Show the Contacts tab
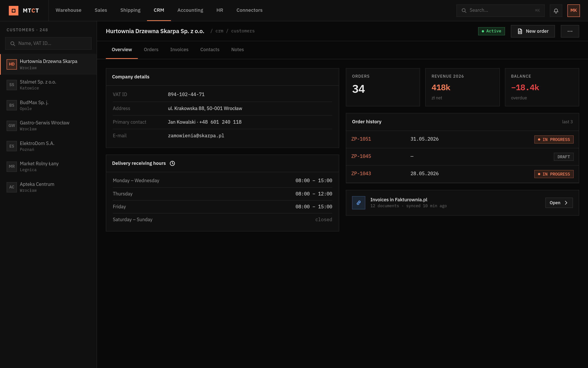This screenshot has width=588, height=368. [210, 50]
